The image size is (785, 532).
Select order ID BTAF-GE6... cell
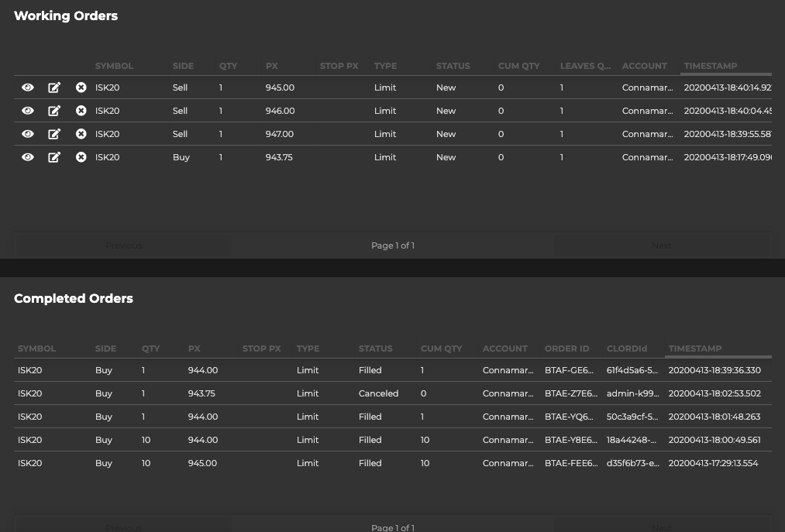click(x=570, y=370)
